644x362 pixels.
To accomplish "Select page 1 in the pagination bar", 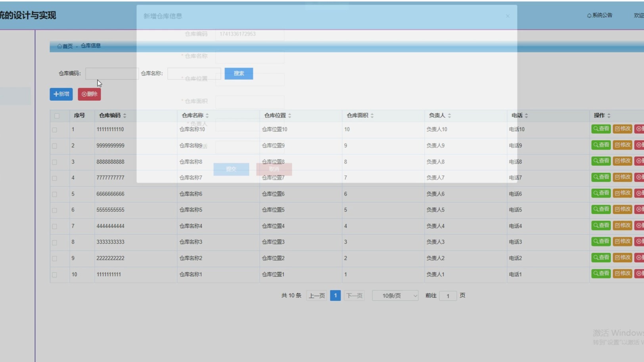I will 335,295.
